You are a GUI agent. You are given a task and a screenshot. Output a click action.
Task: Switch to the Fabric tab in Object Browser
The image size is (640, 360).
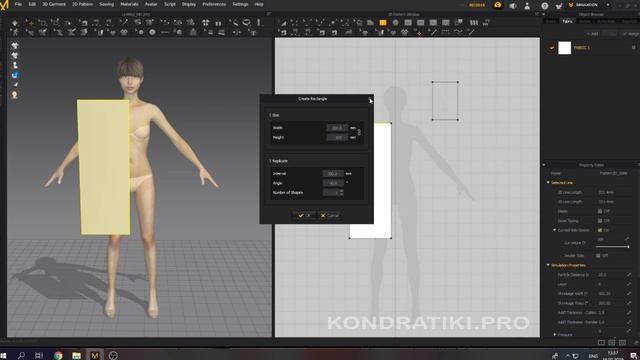(x=567, y=21)
